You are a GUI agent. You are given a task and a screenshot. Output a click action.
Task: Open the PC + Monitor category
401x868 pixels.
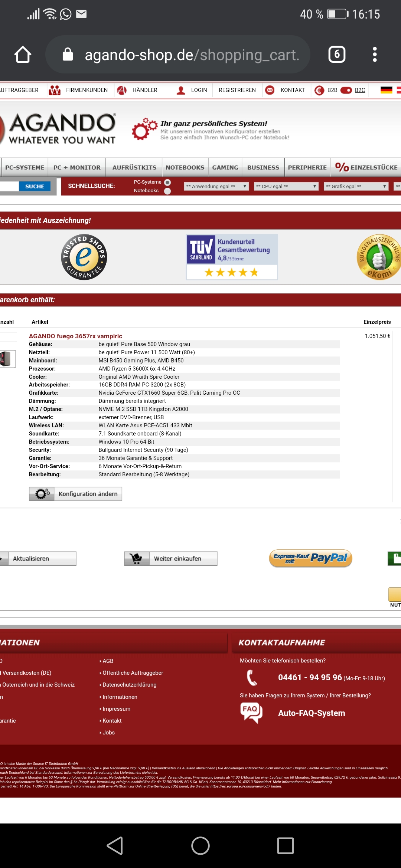(x=77, y=167)
